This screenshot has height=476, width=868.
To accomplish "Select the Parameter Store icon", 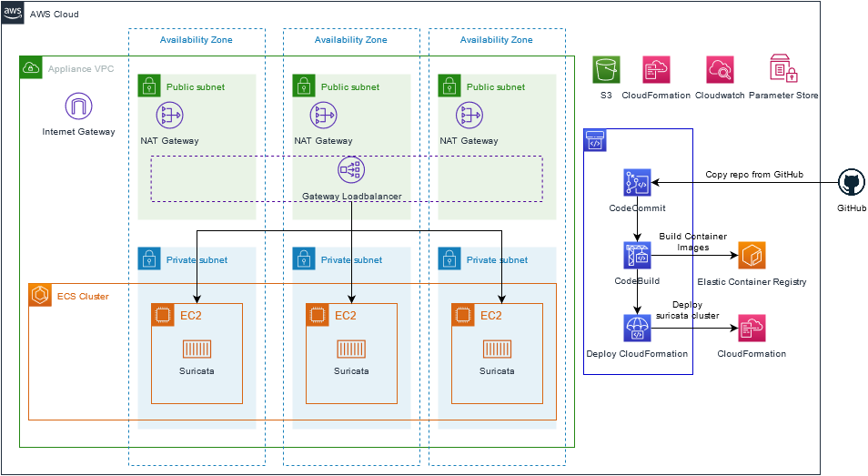I will 783,68.
